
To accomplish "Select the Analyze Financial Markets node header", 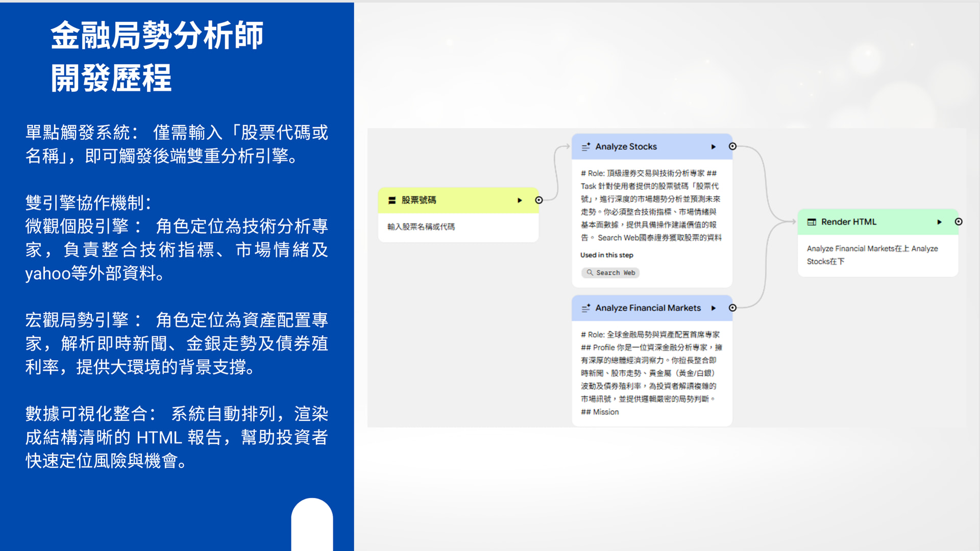I will point(648,308).
